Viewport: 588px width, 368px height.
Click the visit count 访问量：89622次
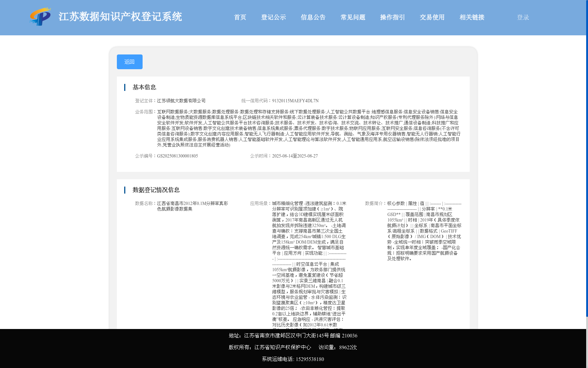338,347
